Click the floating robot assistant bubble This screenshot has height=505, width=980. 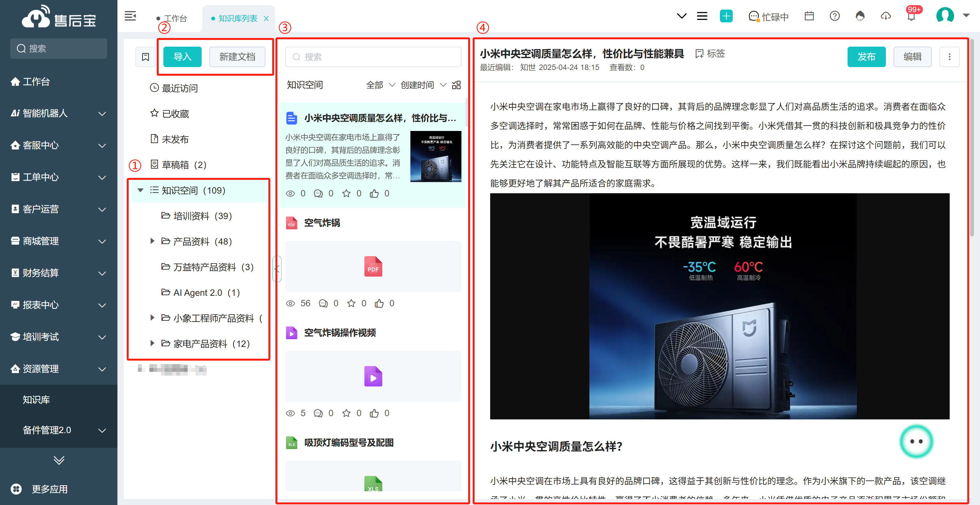pyautogui.click(x=916, y=441)
